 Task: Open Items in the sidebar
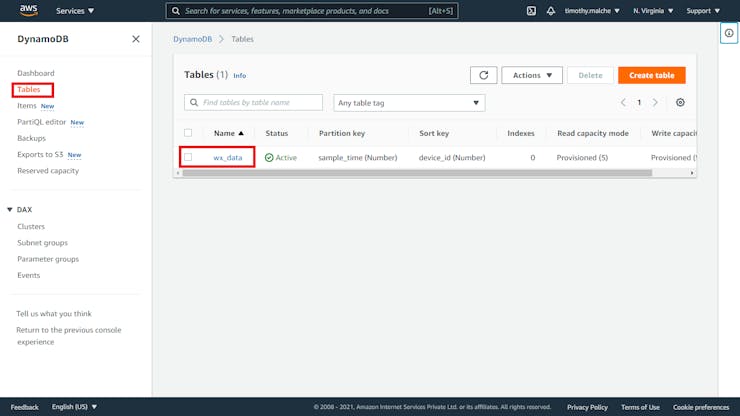click(27, 106)
